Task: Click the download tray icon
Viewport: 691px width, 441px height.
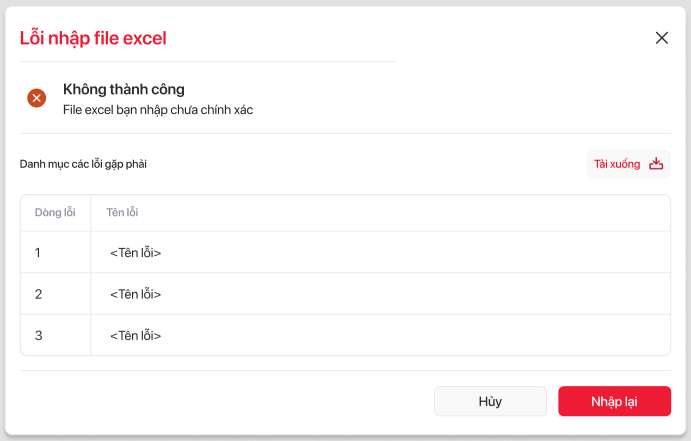Action: [657, 164]
